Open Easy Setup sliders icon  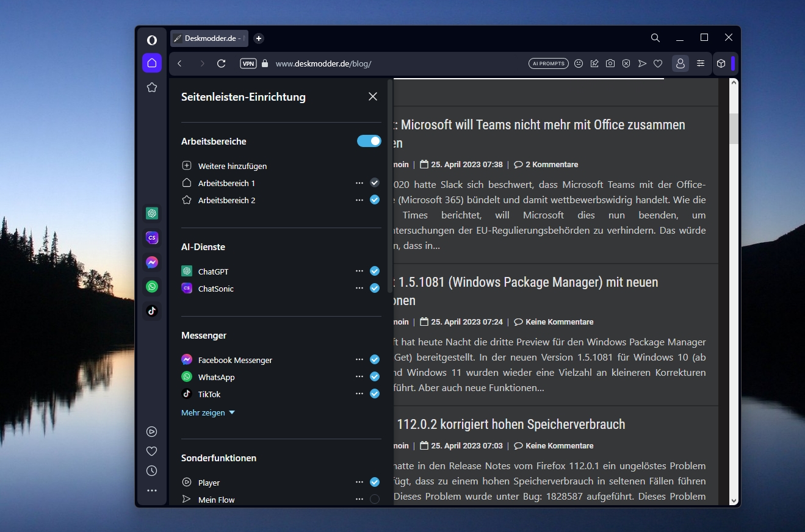tap(701, 63)
